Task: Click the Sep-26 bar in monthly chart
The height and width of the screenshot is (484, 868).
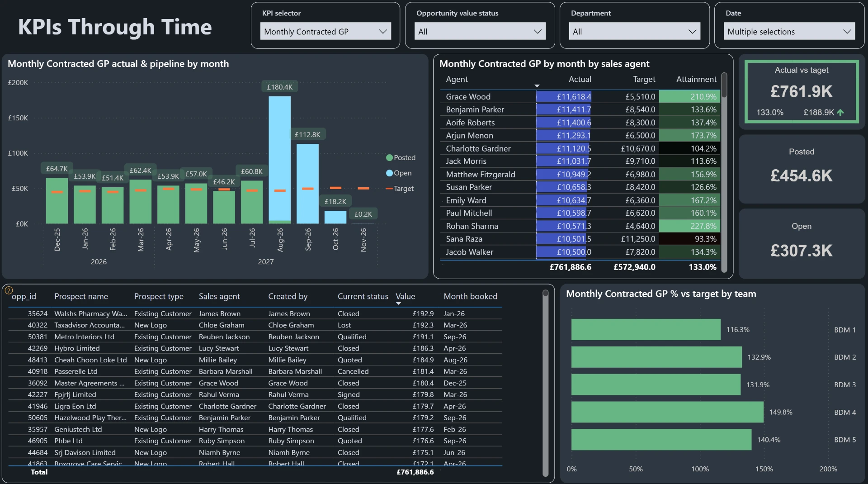Action: coord(307,184)
